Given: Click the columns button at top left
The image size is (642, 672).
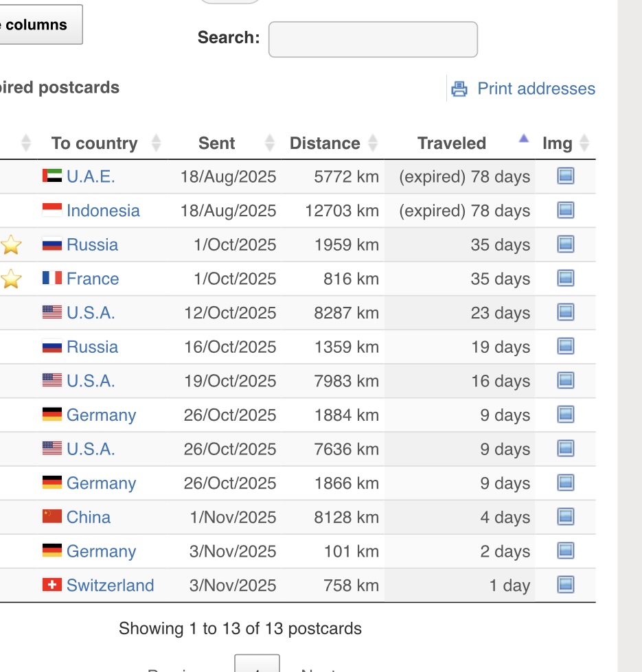Looking at the screenshot, I should click(x=38, y=25).
